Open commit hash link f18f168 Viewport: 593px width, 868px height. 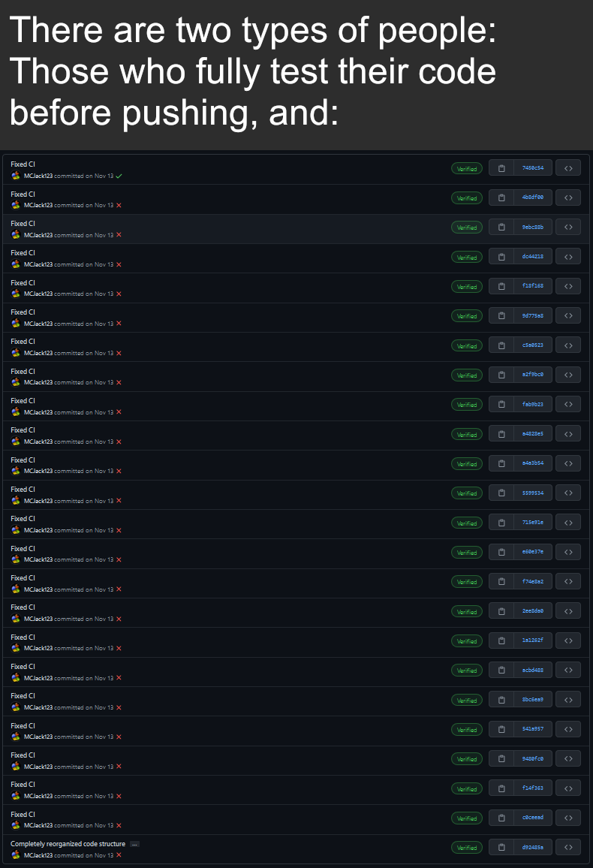point(533,287)
